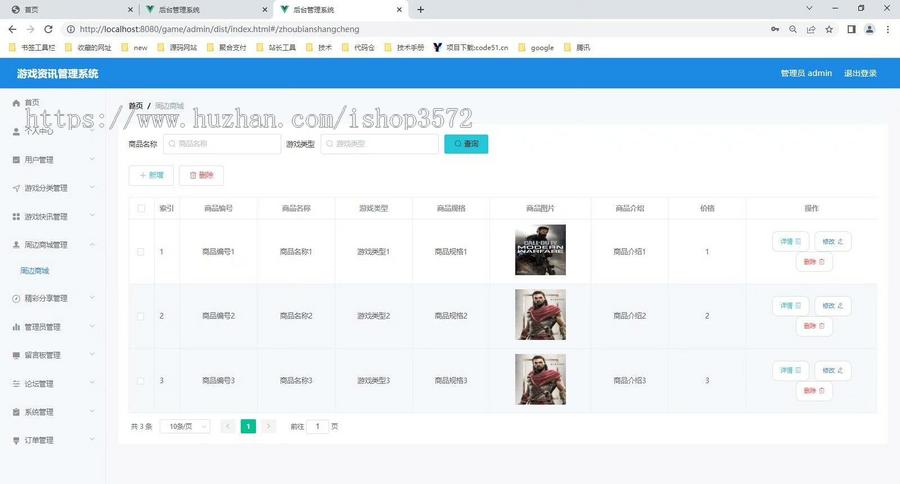
Task: Click the 管理员管理 chart icon
Action: (x=16, y=327)
